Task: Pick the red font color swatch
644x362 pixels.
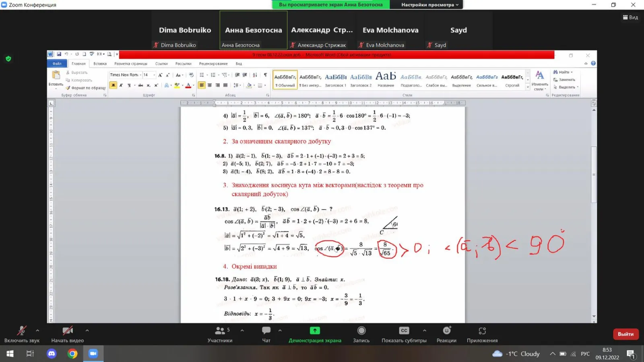Action: (188, 86)
